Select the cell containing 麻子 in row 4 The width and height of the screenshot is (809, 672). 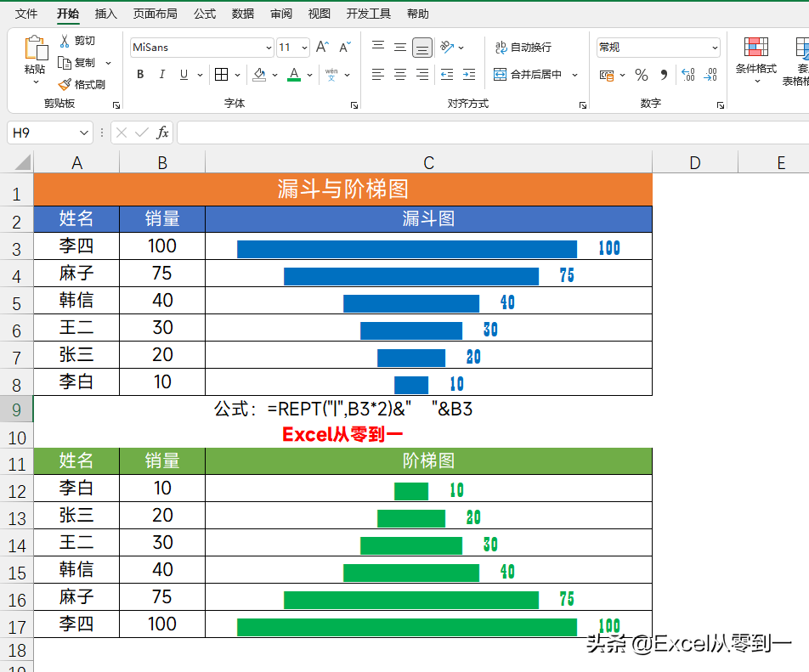point(76,274)
